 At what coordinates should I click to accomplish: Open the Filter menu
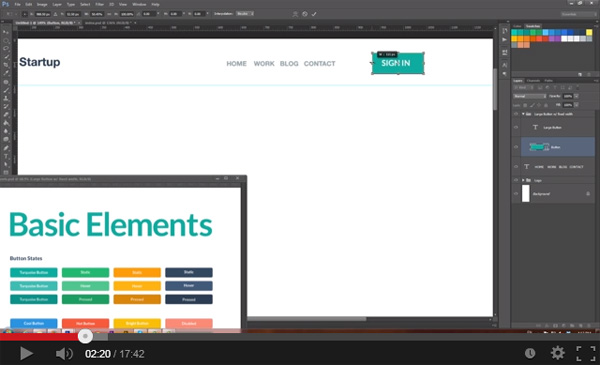point(99,4)
